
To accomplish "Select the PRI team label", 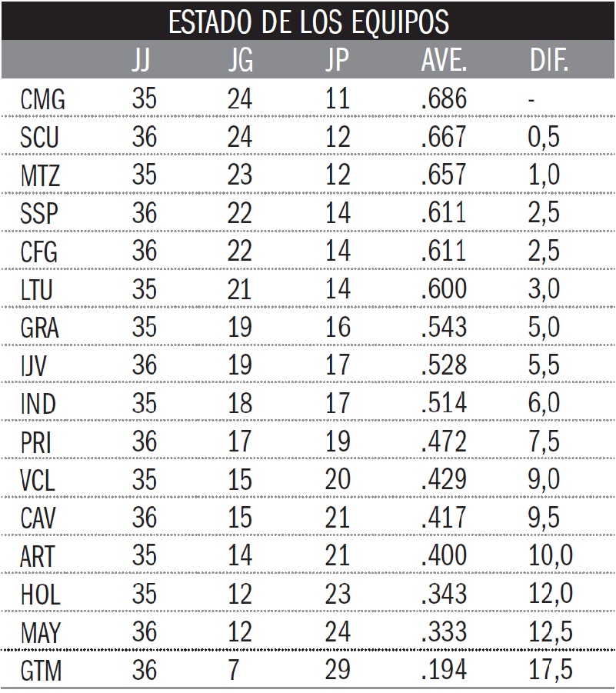I will coord(35,442).
